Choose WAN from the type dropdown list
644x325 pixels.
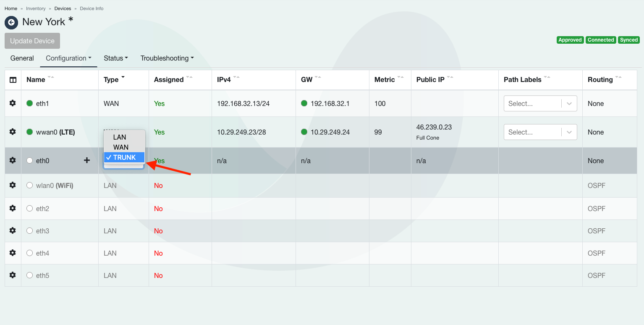[121, 147]
